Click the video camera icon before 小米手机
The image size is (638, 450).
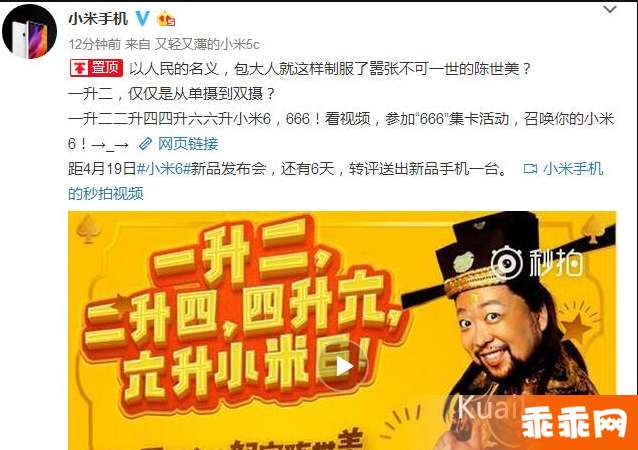(x=530, y=168)
